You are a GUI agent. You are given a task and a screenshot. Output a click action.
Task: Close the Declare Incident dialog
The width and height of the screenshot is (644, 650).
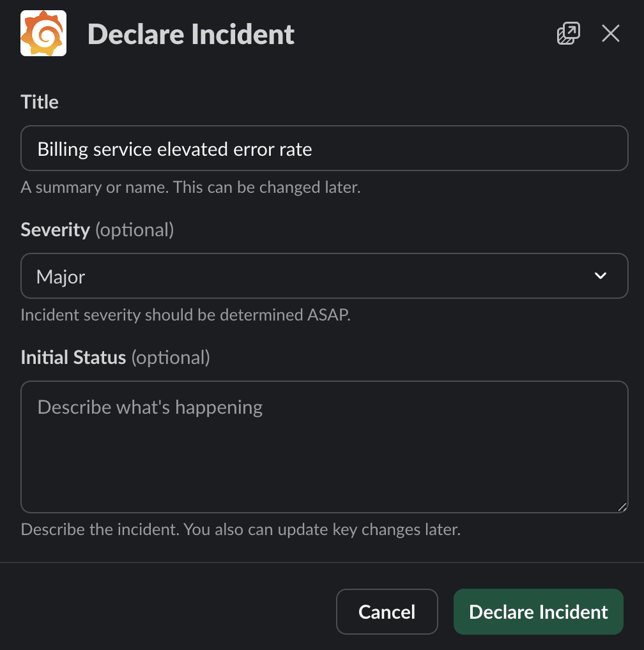coord(610,34)
